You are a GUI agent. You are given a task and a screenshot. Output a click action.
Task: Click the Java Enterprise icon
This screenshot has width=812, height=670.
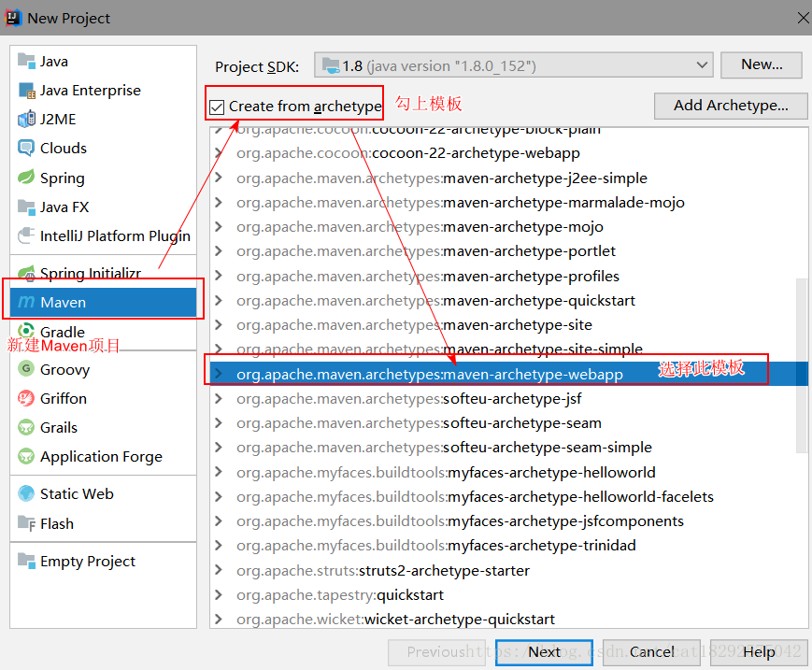tap(26, 90)
